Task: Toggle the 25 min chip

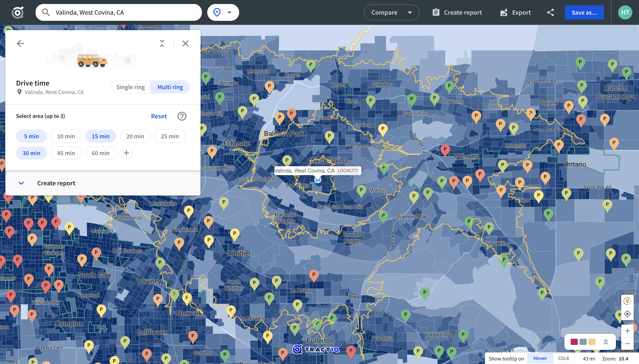Action: coord(170,136)
